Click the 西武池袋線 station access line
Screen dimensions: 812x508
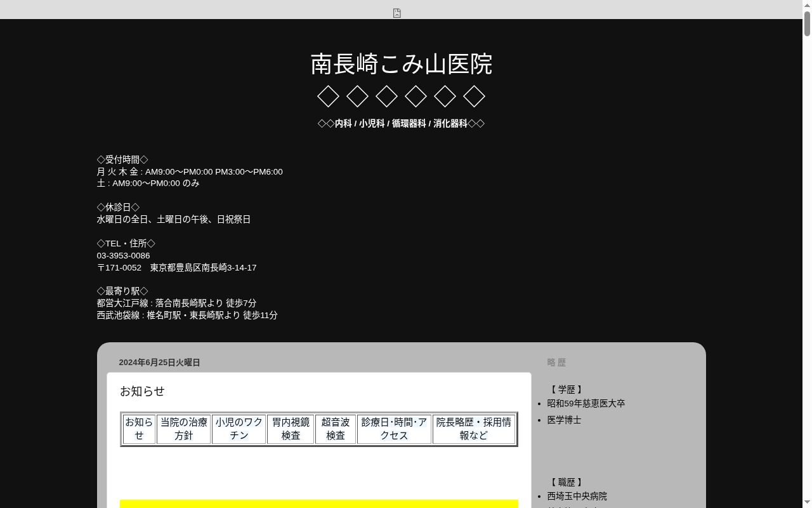pos(187,315)
